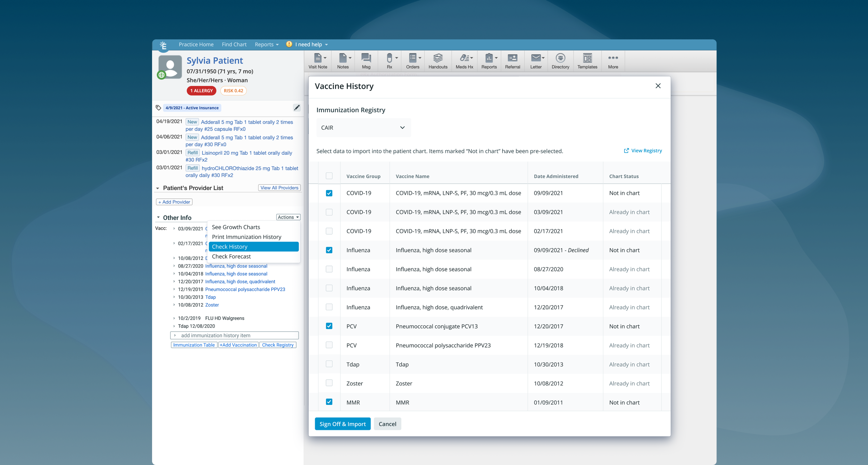The image size is (868, 465).
Task: Go to Practice Home
Action: click(x=196, y=44)
